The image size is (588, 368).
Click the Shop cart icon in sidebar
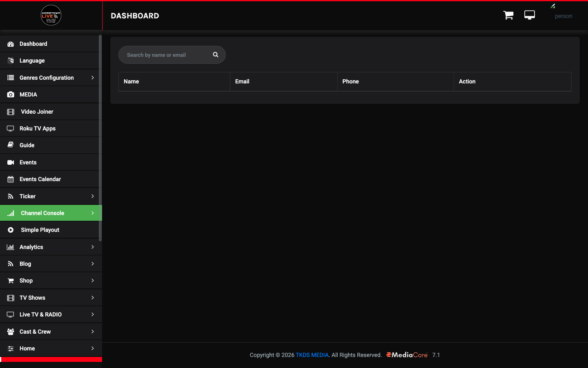point(11,280)
